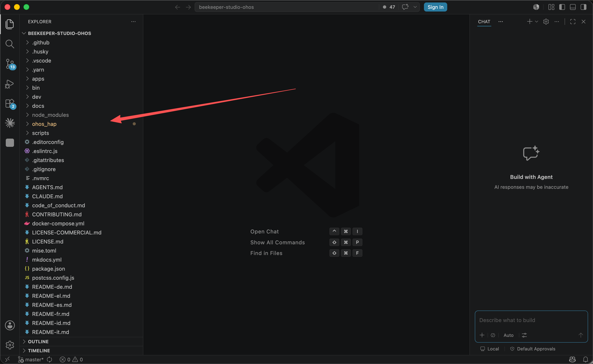Open the Copilot status icon in status bar

tap(573, 359)
